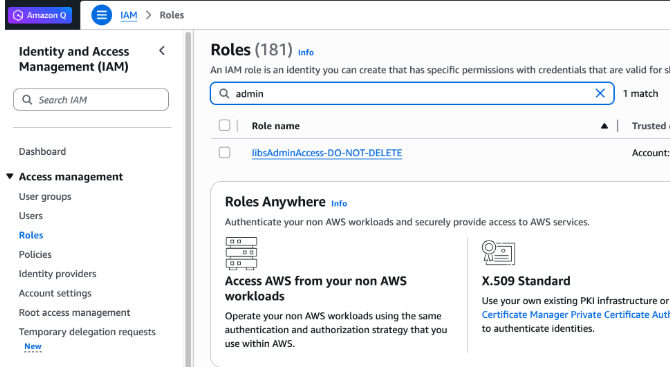Open Account settings page
Screen dimensions: 670x374
55,293
